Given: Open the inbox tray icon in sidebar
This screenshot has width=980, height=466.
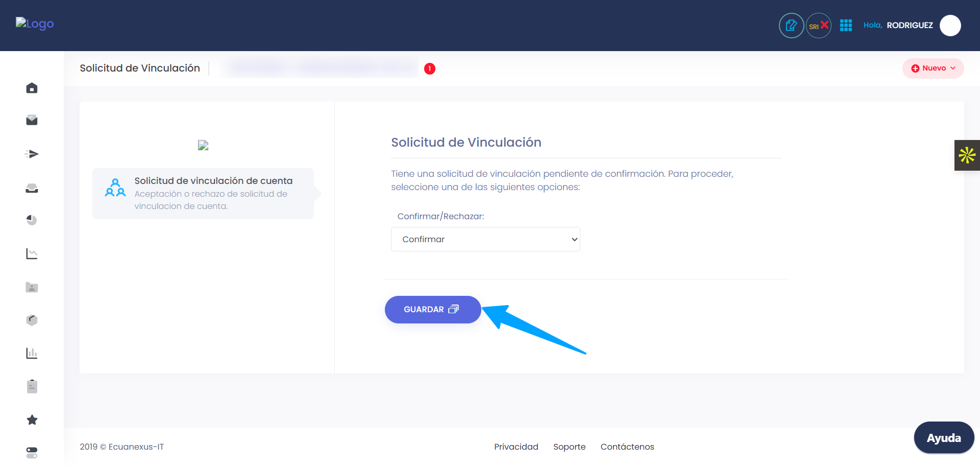Looking at the screenshot, I should pos(32,189).
